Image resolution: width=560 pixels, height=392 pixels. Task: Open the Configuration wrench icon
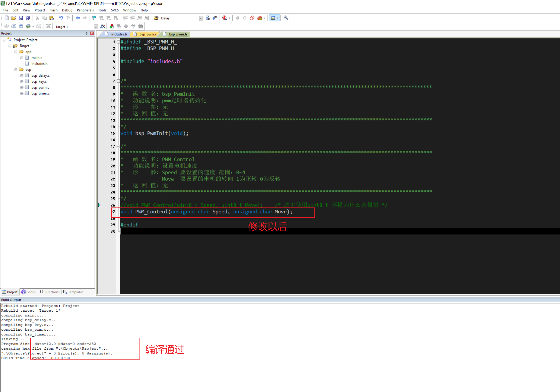(x=286, y=18)
